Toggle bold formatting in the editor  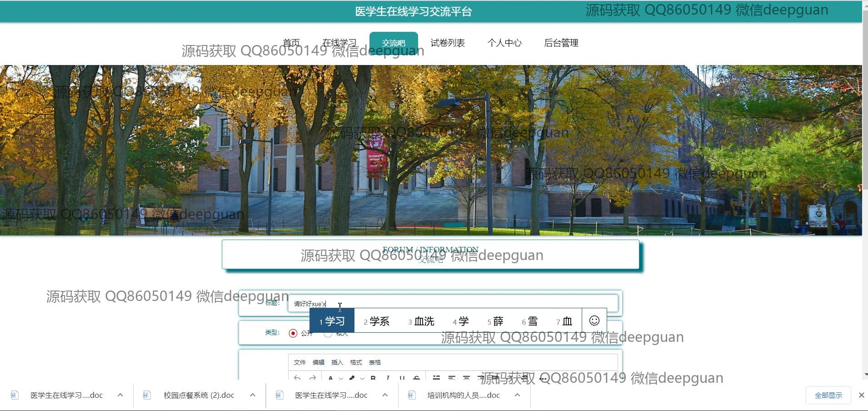point(373,378)
